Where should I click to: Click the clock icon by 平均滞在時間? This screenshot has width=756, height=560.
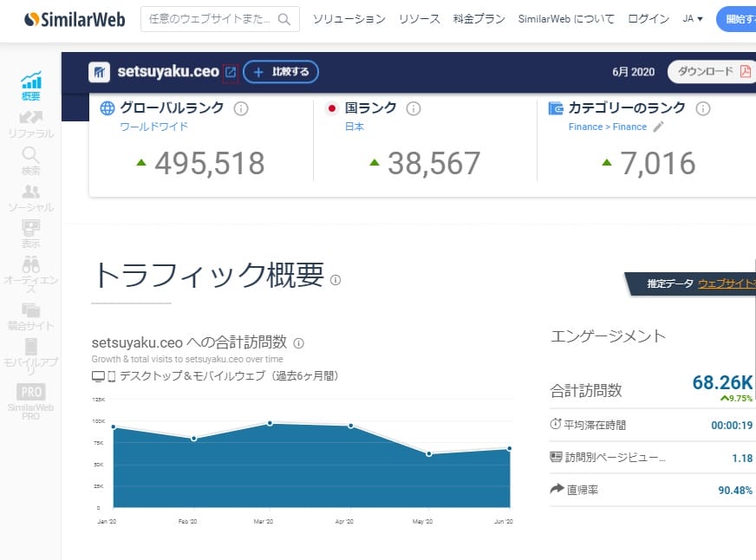(x=556, y=424)
